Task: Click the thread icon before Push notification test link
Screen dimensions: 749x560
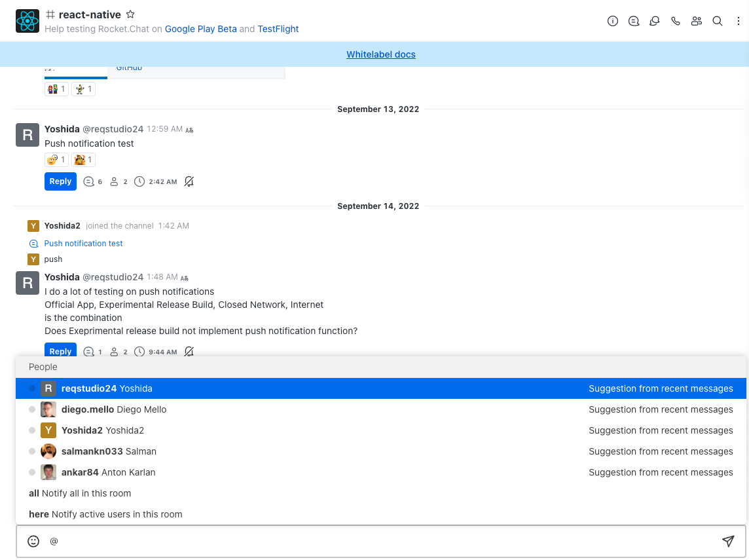Action: pyautogui.click(x=33, y=244)
